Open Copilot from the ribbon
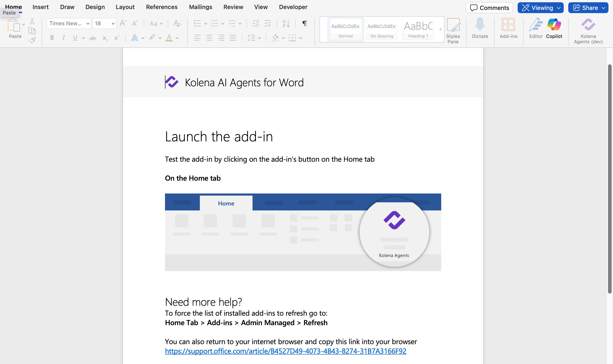 pyautogui.click(x=554, y=25)
